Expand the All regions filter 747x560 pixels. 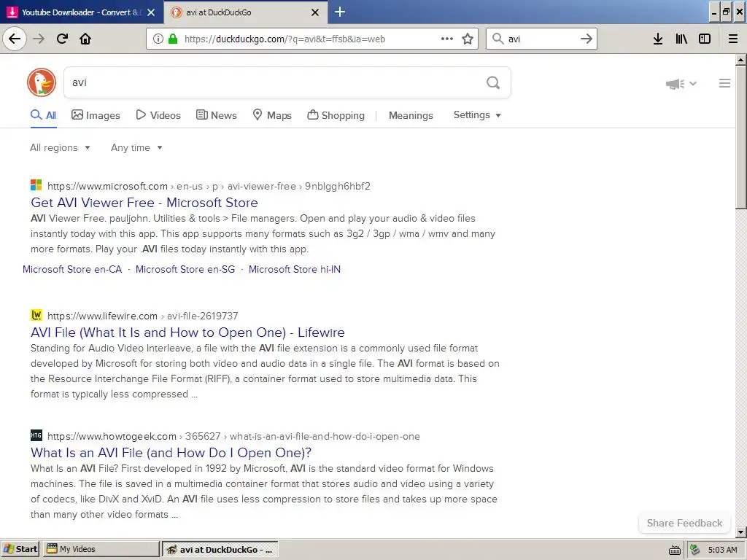coord(60,147)
